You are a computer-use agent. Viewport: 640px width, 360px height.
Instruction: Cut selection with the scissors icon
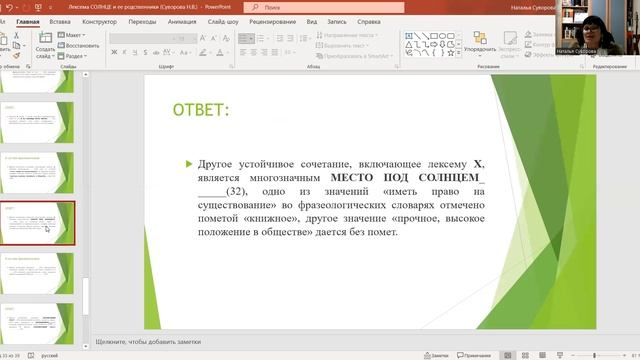[x=16, y=36]
